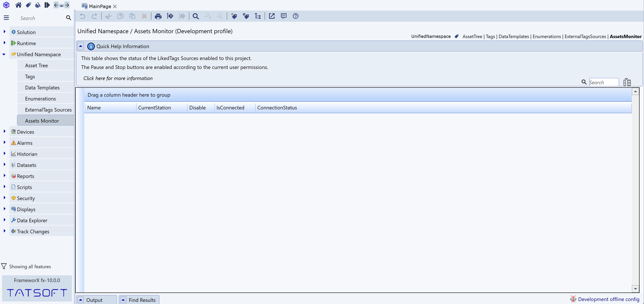Viewport: 644px width, 304px height.
Task: Switch to the ExternalTagsSources breadcrumb tab
Action: tap(585, 37)
